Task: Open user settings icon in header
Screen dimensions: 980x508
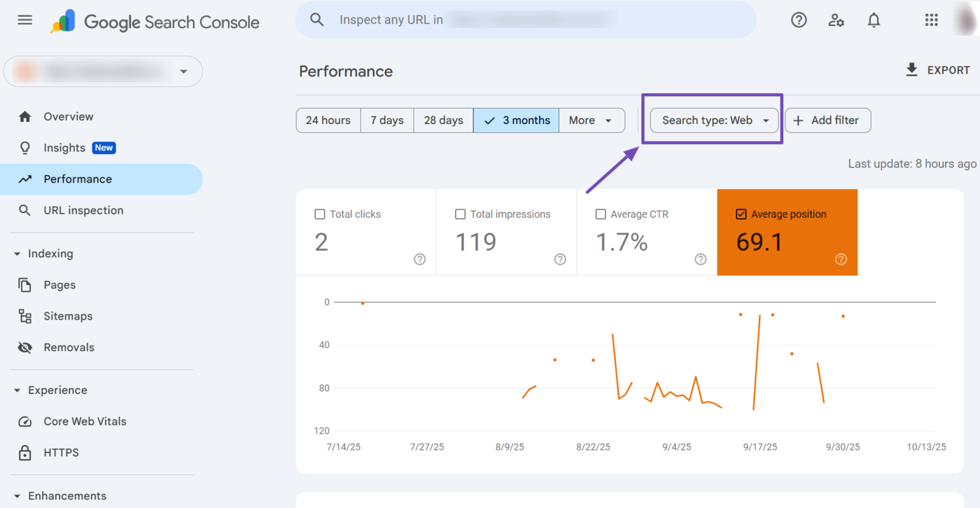Action: click(836, 20)
